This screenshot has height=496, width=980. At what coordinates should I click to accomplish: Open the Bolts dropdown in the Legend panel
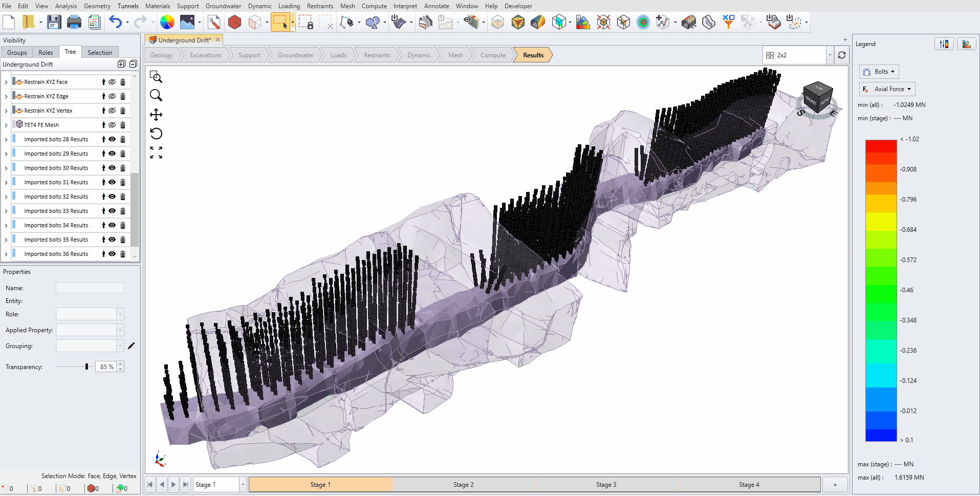(x=879, y=71)
